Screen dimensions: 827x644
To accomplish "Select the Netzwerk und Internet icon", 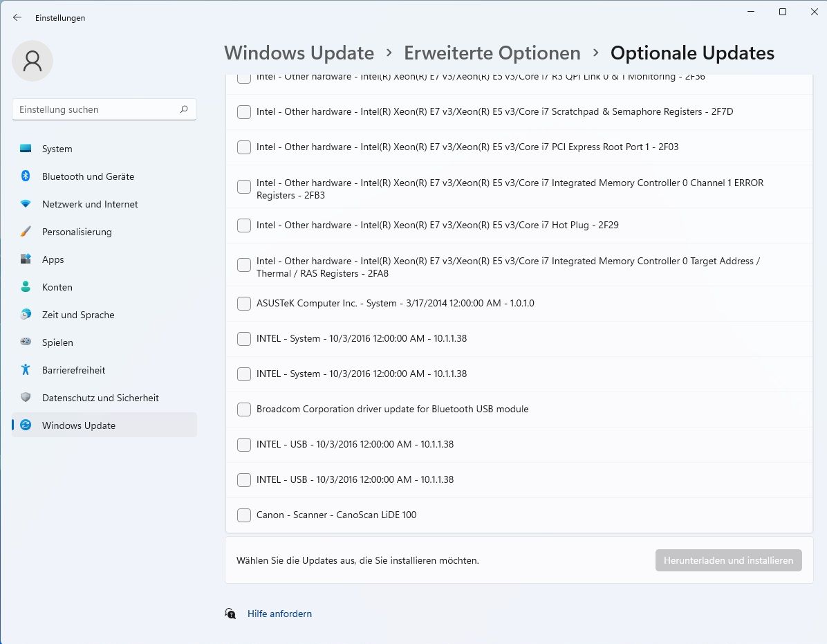I will coord(26,204).
